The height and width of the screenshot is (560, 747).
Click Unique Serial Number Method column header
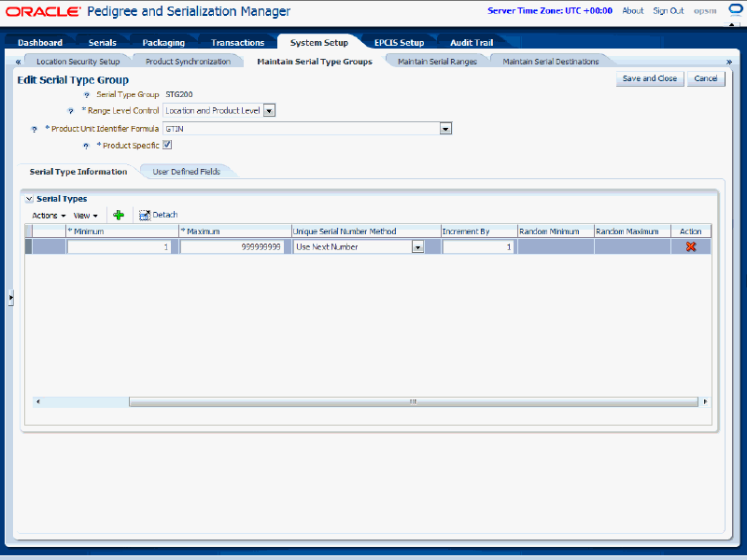(366, 231)
